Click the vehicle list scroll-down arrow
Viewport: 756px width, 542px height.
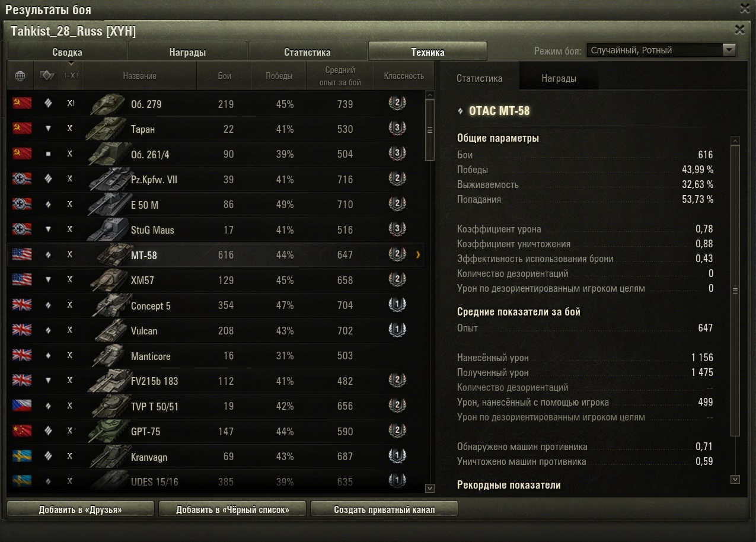point(430,488)
